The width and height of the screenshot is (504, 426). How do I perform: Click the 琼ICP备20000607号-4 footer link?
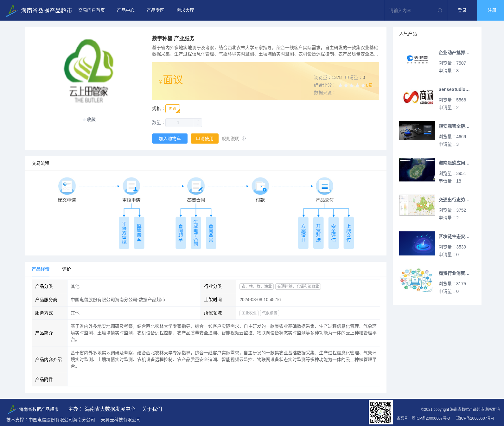pyautogui.click(x=475, y=418)
